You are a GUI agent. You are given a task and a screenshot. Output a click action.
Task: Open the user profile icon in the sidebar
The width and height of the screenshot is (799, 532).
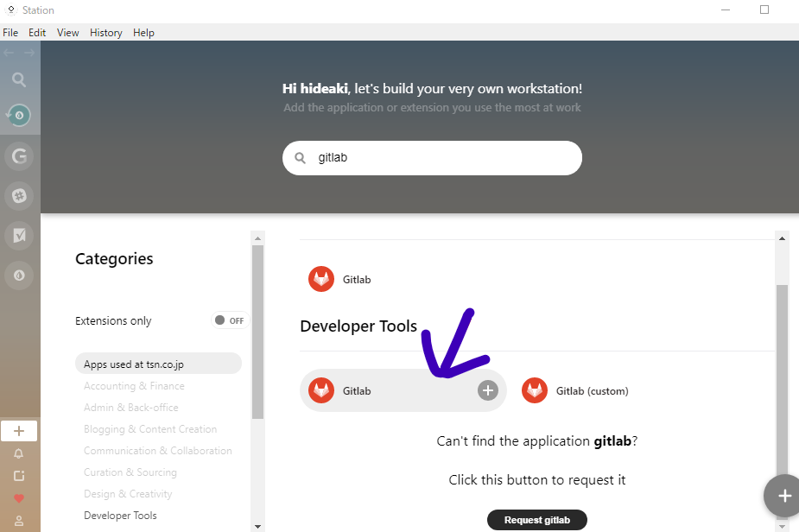pos(19,521)
